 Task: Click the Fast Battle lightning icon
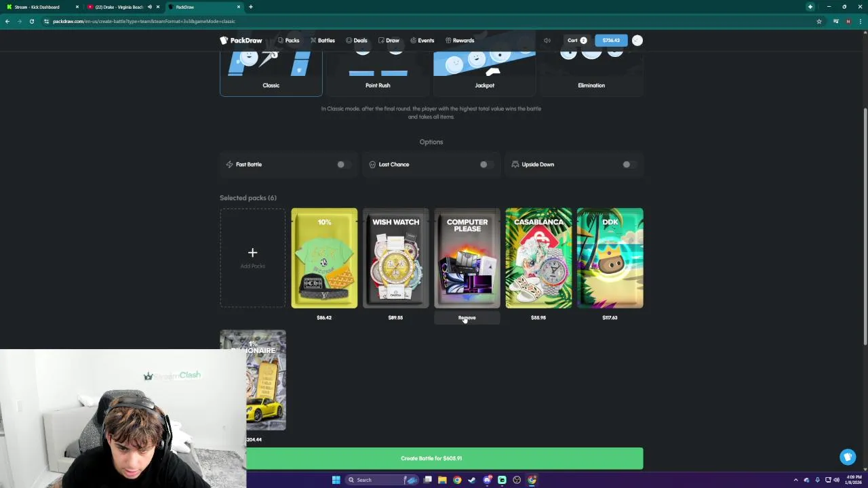pos(229,165)
